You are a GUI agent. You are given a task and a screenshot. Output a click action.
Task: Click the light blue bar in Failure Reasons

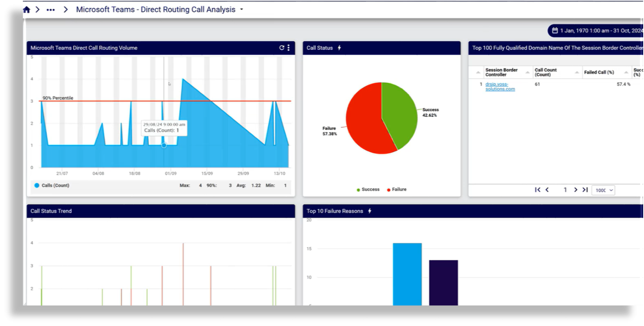tap(407, 274)
